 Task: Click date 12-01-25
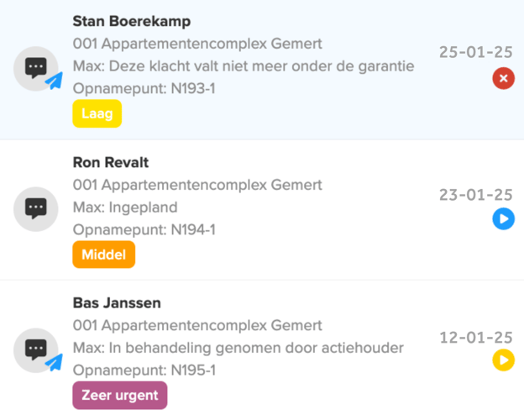tap(475, 338)
